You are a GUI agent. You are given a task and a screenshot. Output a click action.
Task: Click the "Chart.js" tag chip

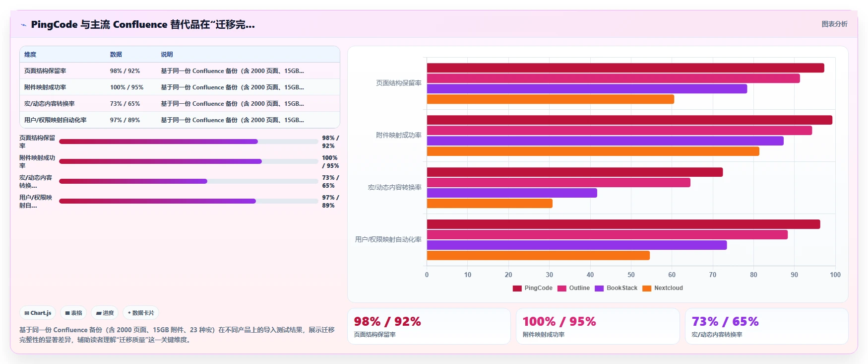(38, 313)
